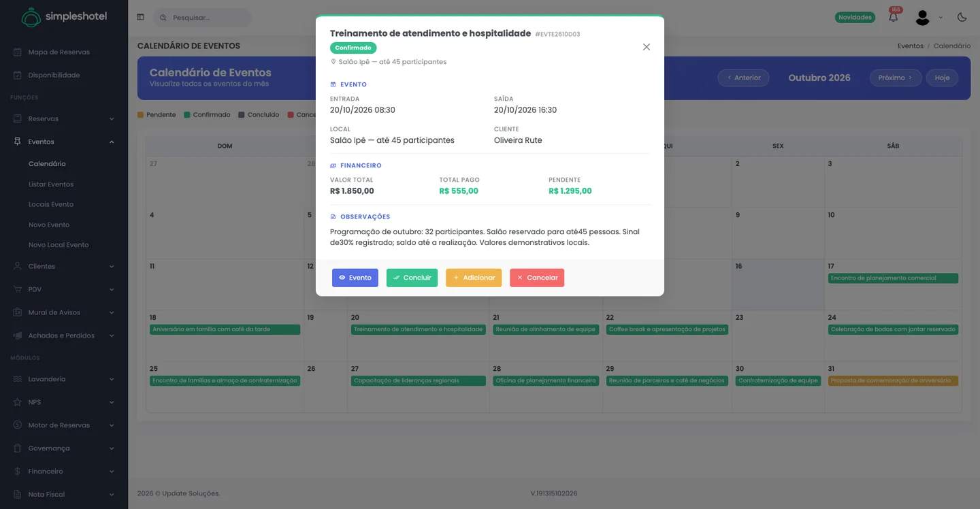Expand the Clientes menu chevron

pos(112,267)
